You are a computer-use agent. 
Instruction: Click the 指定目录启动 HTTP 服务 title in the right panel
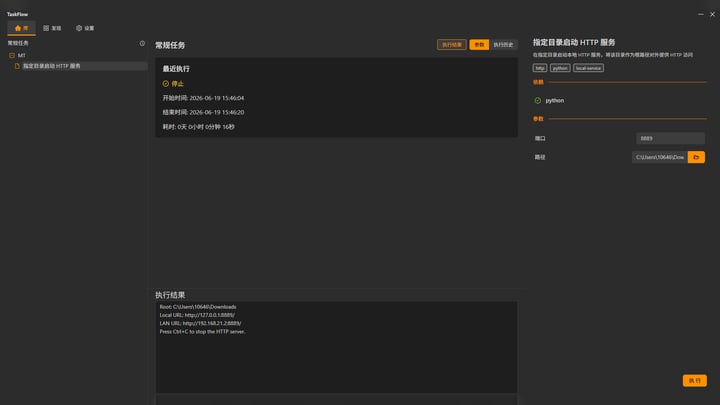[574, 42]
